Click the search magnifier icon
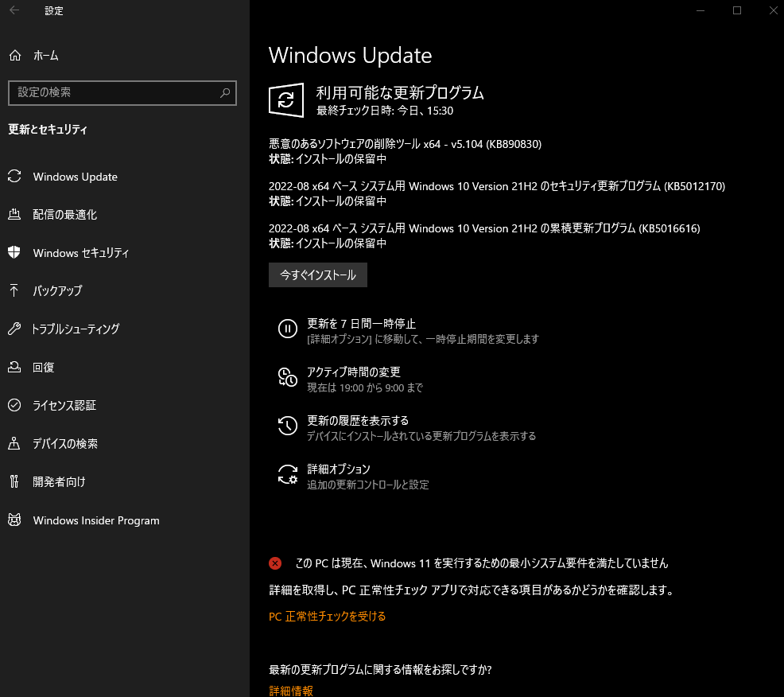The image size is (784, 697). 225,92
